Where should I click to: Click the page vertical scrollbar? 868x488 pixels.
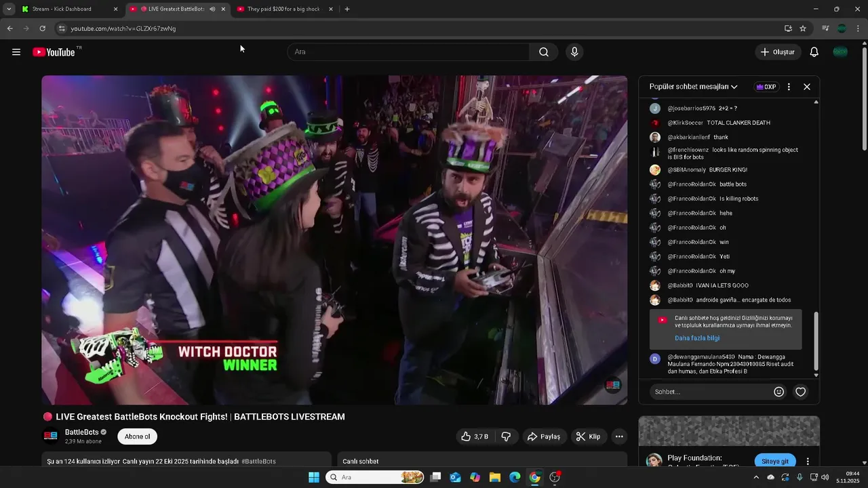[864, 98]
